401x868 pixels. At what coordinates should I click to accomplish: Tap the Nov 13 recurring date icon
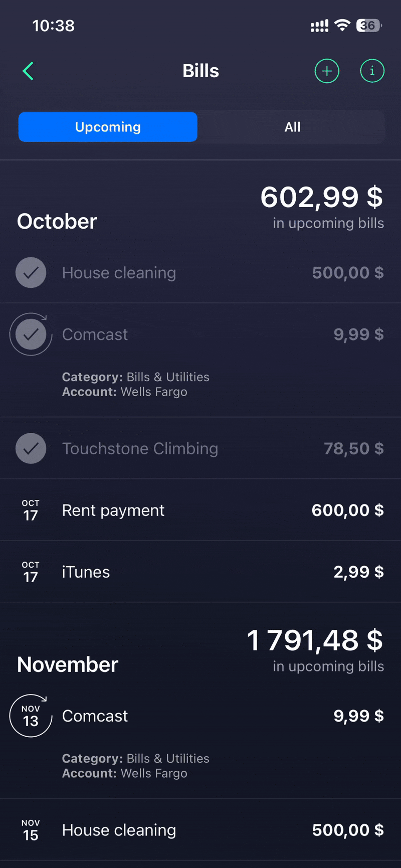(31, 716)
